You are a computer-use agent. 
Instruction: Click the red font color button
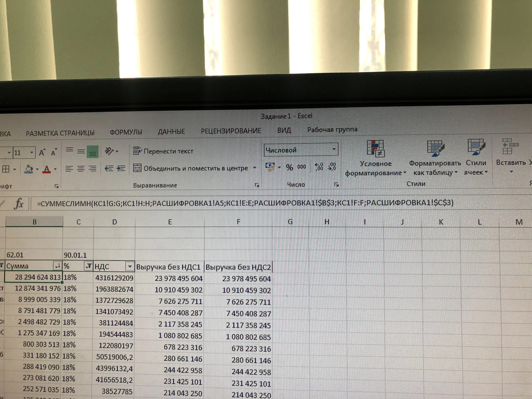pyautogui.click(x=47, y=169)
